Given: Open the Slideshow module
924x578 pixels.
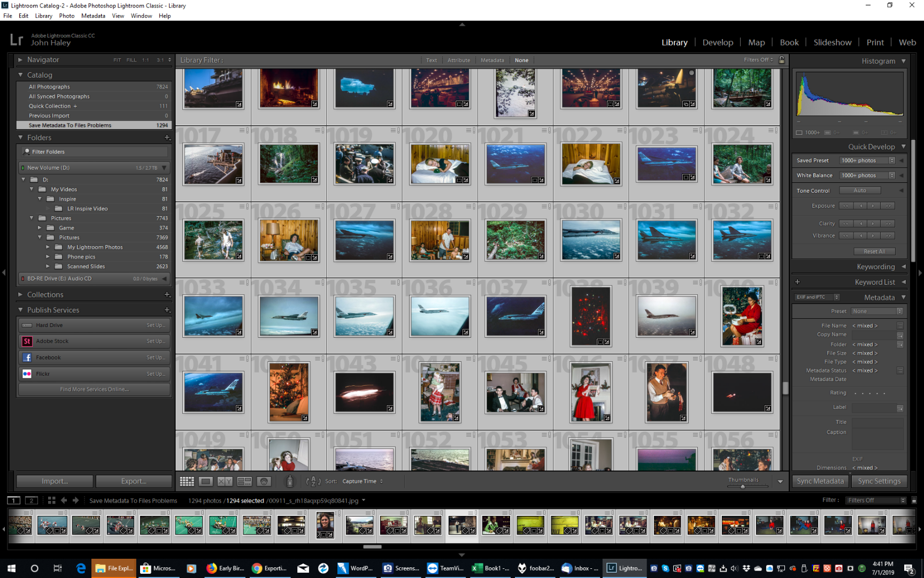Looking at the screenshot, I should coord(832,42).
